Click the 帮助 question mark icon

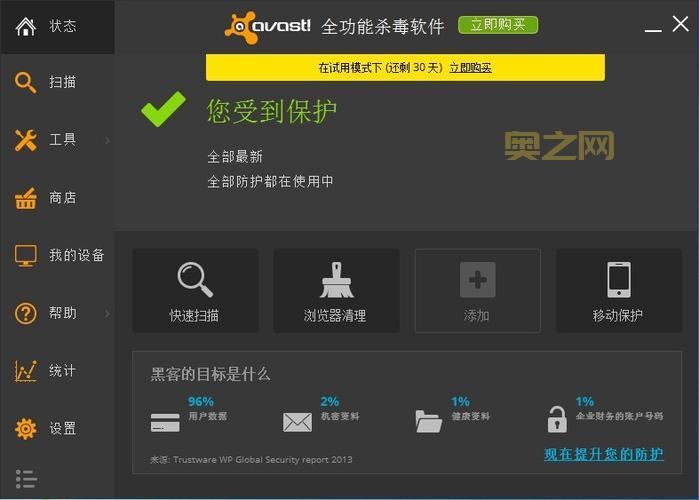click(x=25, y=313)
